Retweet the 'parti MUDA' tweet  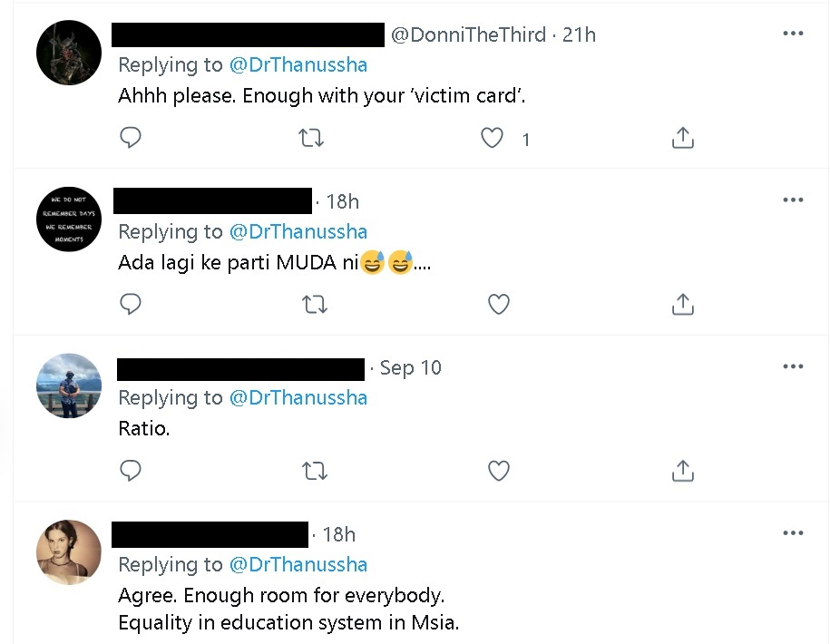pyautogui.click(x=314, y=304)
